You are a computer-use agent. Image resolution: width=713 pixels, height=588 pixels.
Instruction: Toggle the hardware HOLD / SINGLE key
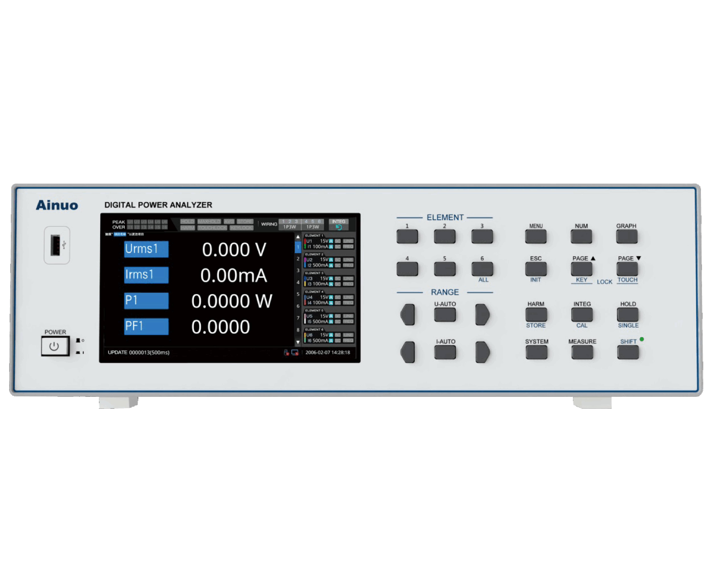click(x=628, y=315)
